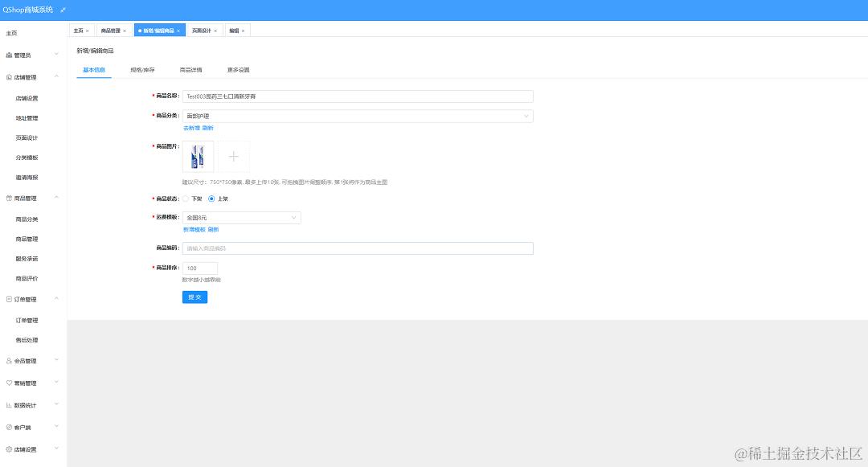Close the 编辑 tab with its x
Screen dimensions: 868x467
point(243,31)
